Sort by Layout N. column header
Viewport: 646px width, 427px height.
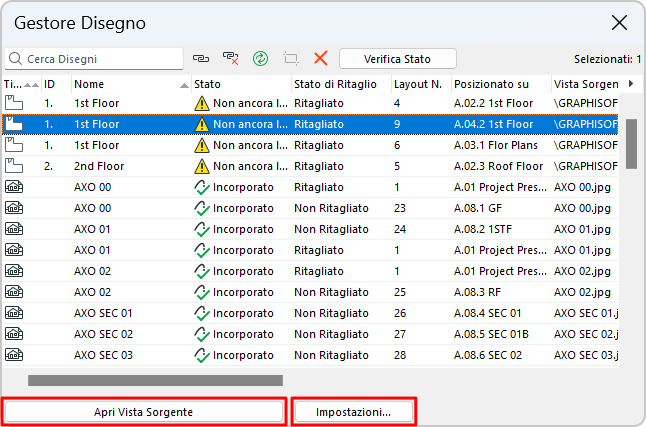click(x=421, y=84)
